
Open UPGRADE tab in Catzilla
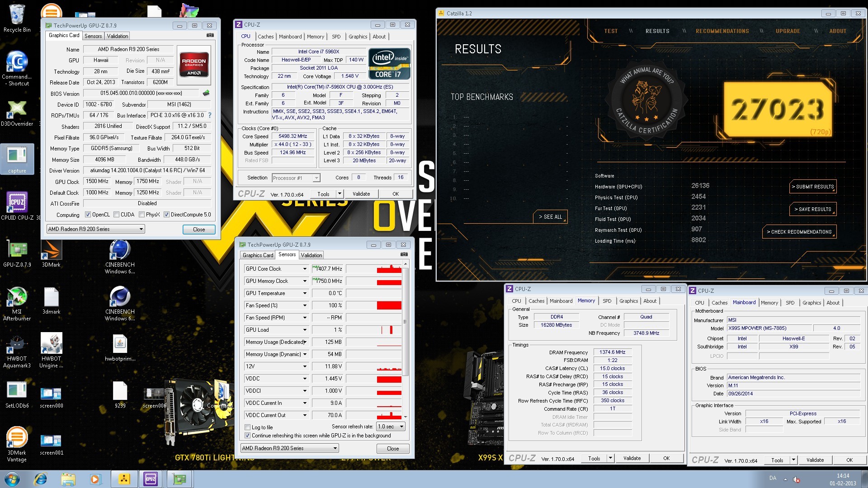[x=788, y=31]
